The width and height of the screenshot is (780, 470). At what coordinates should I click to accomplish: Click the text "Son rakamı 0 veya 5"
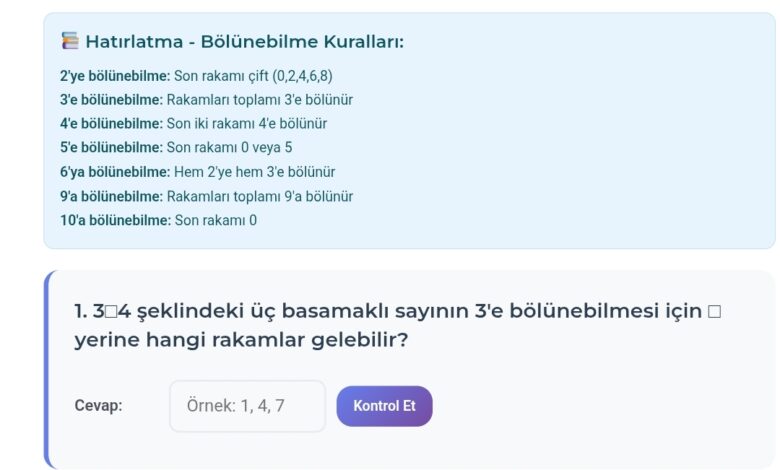[228, 148]
